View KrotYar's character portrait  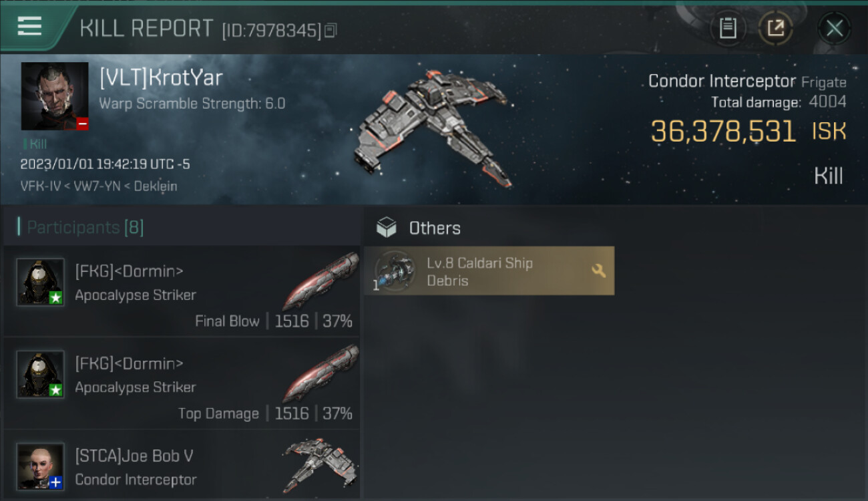(55, 96)
